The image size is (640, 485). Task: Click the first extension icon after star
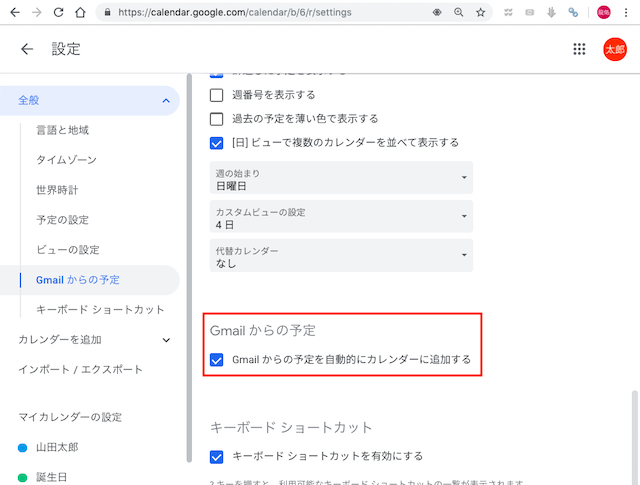(x=508, y=12)
